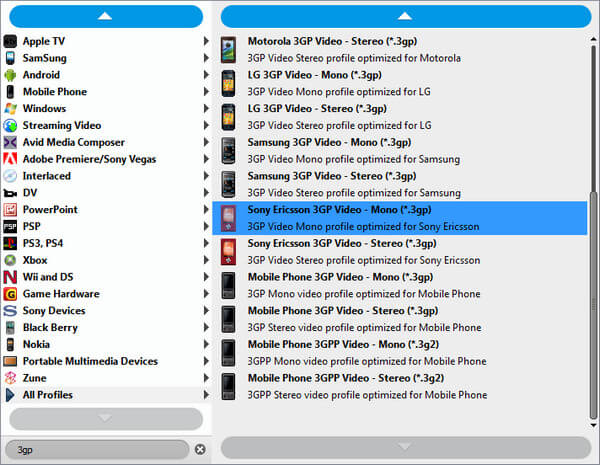Select LG 3GP Video - Mono profile
600x465 pixels.
pos(400,83)
